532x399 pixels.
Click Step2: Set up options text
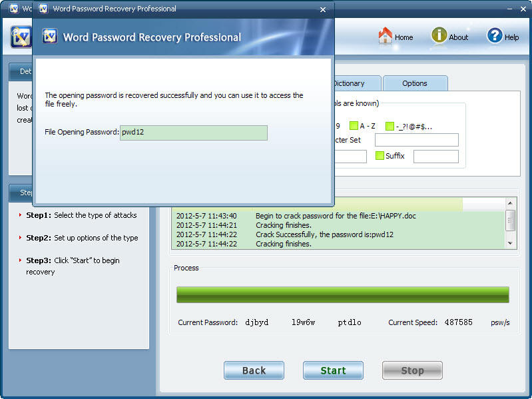click(x=82, y=238)
